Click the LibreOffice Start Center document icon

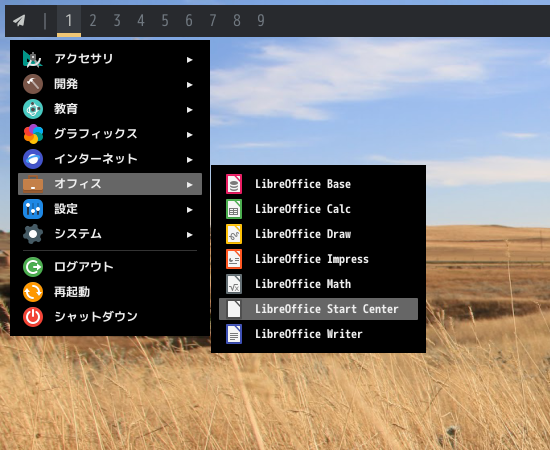click(234, 309)
